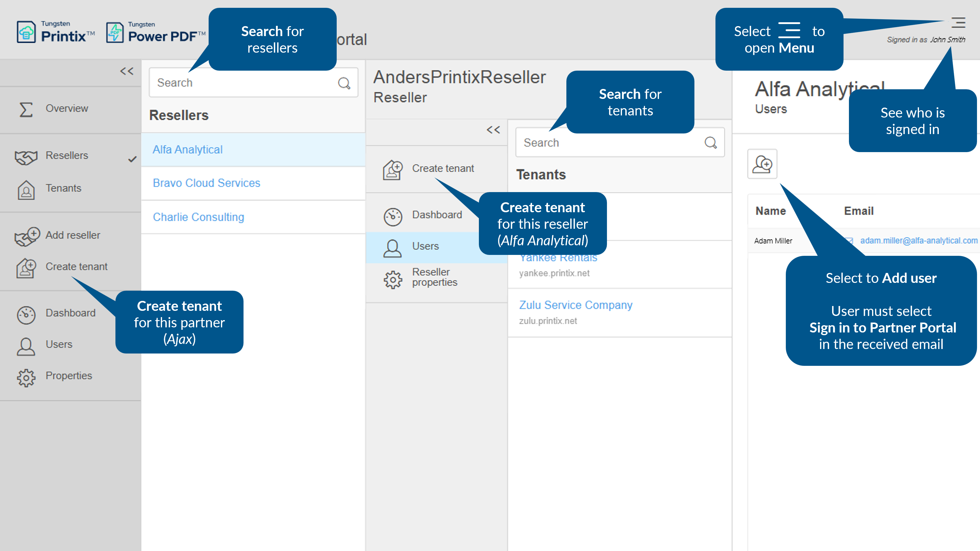Collapse the left sidebar menu
Screen dimensions: 980x551
point(127,71)
